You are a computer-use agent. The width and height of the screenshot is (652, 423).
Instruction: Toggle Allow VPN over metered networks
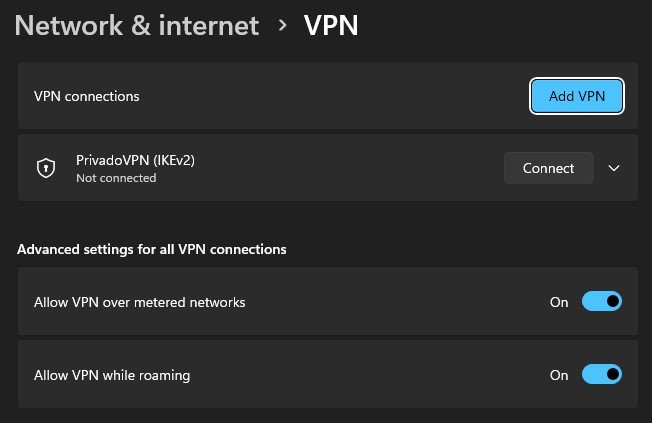[x=601, y=301]
